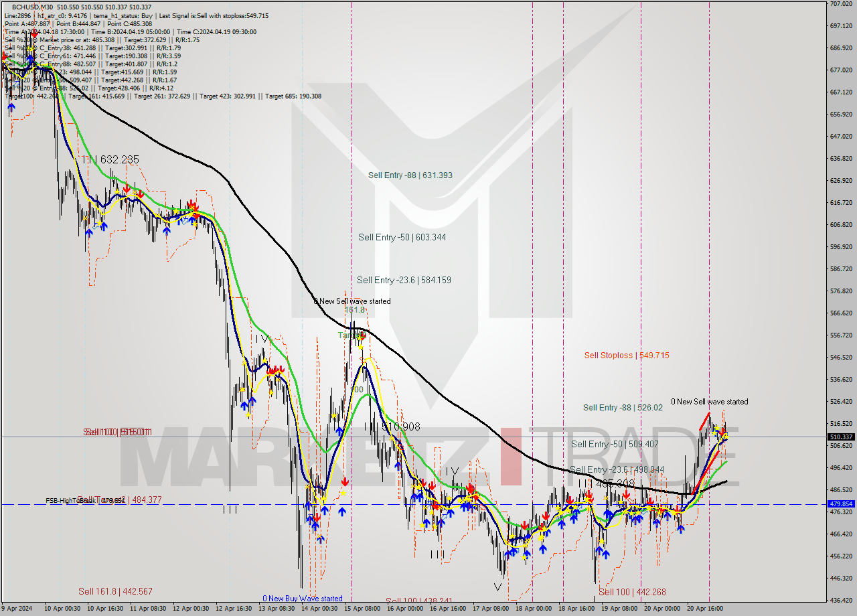Screen dimensions: 857x616
Task: Click the 479.854 price tag on axis
Action: click(x=841, y=504)
